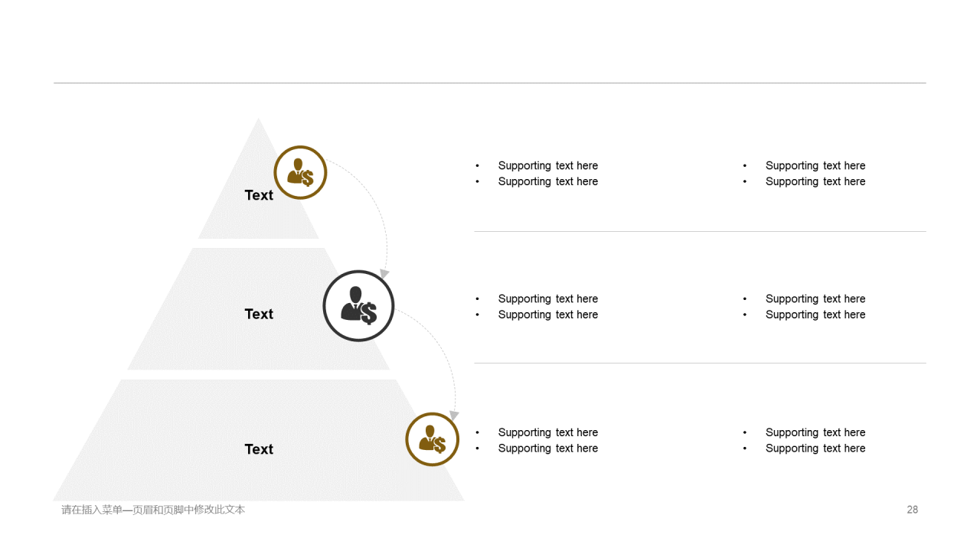Click the first-row left Supporting text here block
980x551 pixels.
pyautogui.click(x=537, y=174)
